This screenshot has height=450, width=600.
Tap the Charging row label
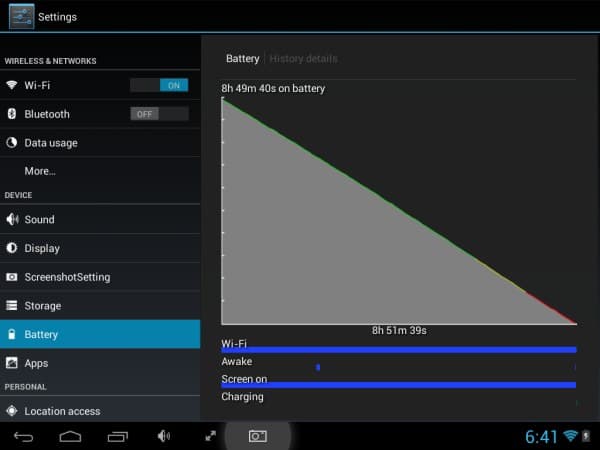click(242, 397)
